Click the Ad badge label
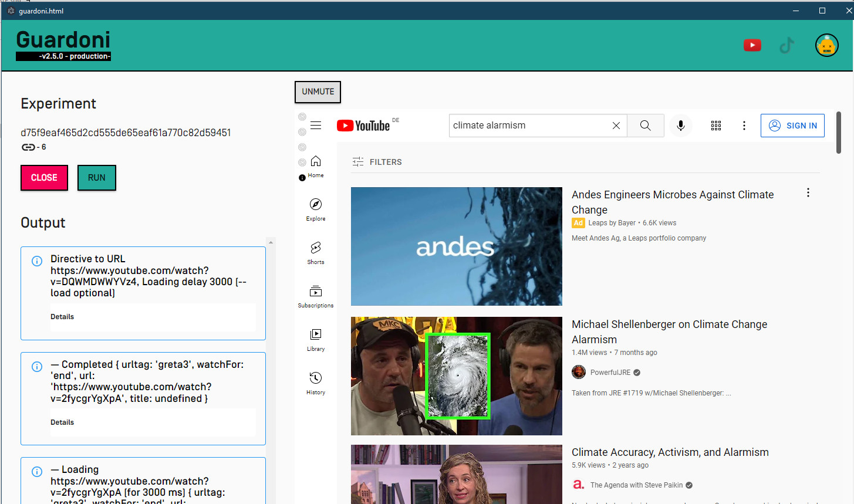The image size is (854, 504). (578, 223)
